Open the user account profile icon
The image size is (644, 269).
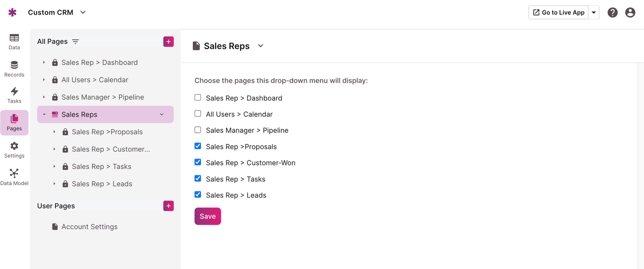(x=630, y=12)
